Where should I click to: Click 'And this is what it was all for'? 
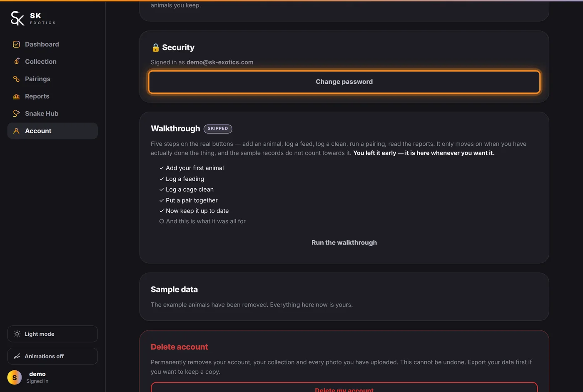[x=202, y=221]
